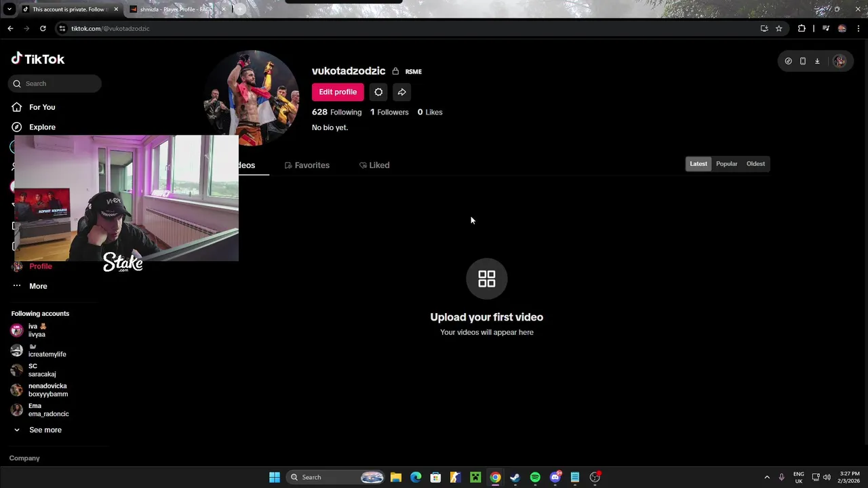Reload the current page
The image size is (868, 488).
pyautogui.click(x=43, y=28)
